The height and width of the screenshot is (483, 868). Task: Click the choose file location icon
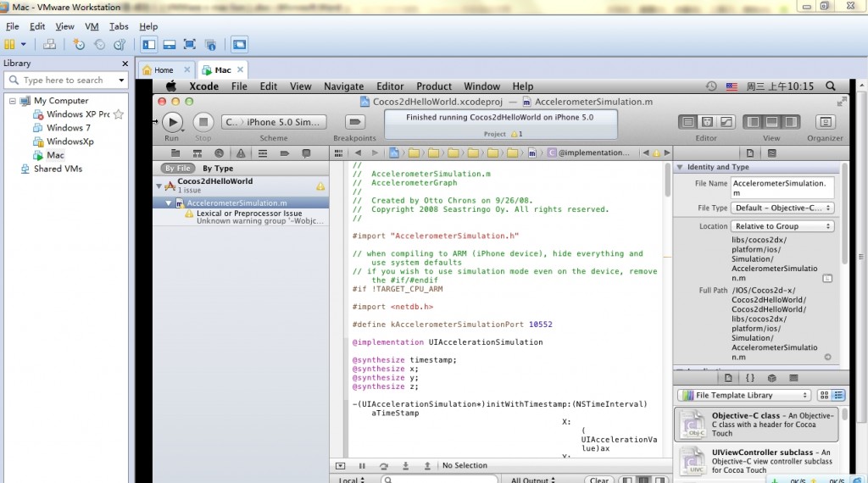(827, 278)
